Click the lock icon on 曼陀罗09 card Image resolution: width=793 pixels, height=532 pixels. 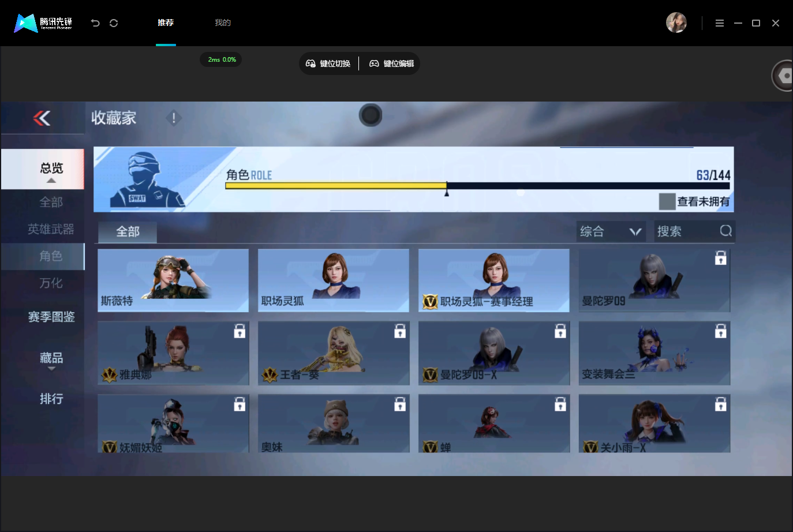coord(721,258)
